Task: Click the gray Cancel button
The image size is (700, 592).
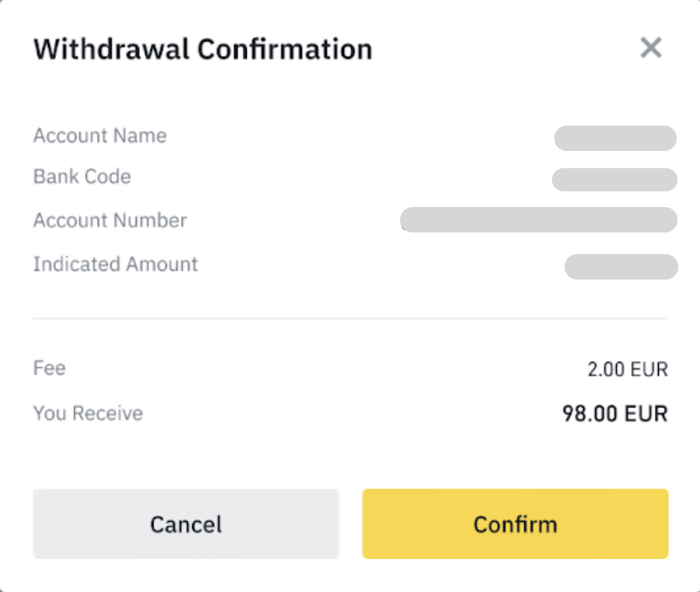Action: (185, 524)
